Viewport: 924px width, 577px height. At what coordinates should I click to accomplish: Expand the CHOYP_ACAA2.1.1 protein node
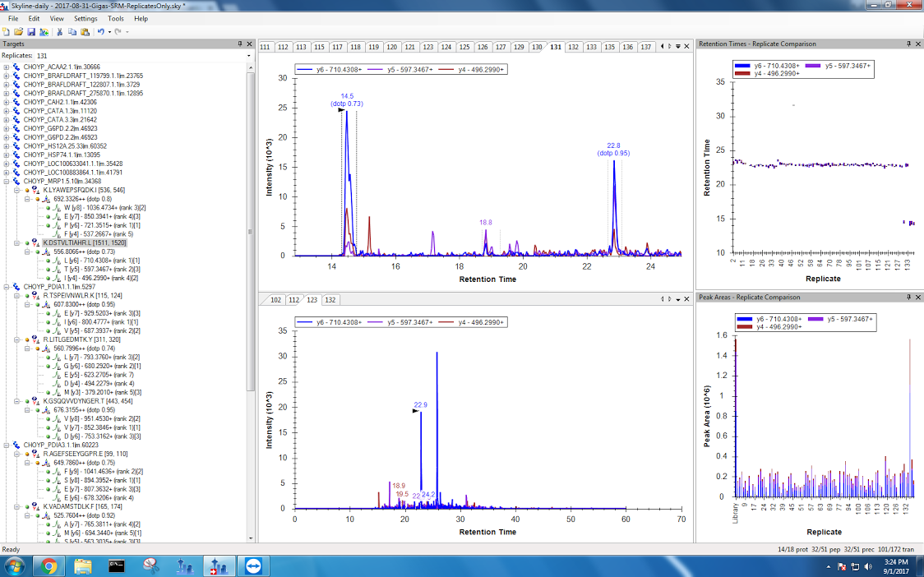(x=7, y=67)
